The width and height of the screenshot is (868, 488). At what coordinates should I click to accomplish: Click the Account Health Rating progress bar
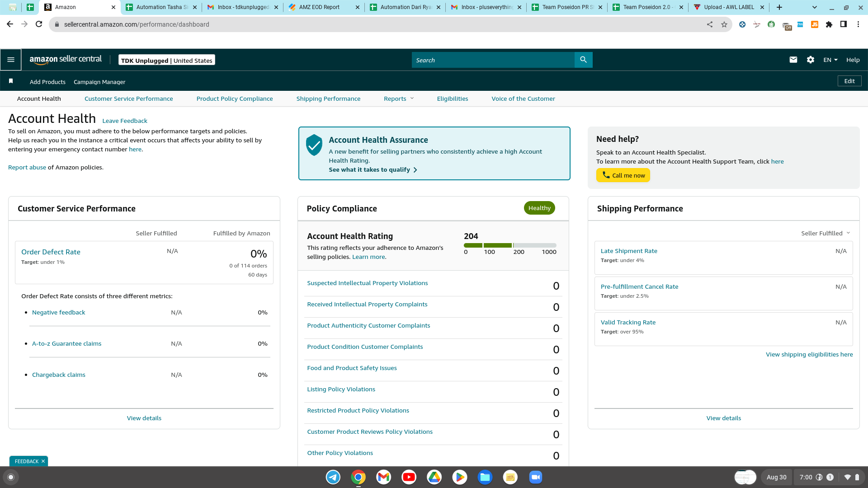(510, 245)
